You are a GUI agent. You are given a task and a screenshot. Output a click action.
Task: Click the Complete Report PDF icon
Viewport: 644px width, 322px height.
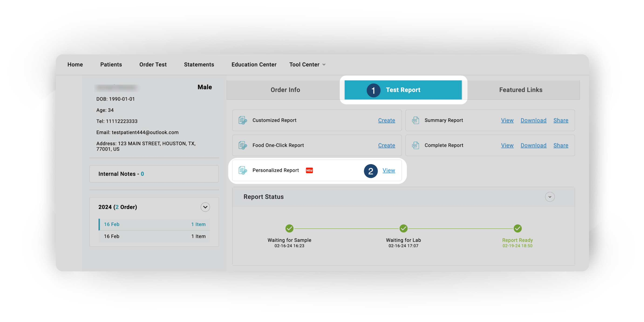tap(416, 145)
